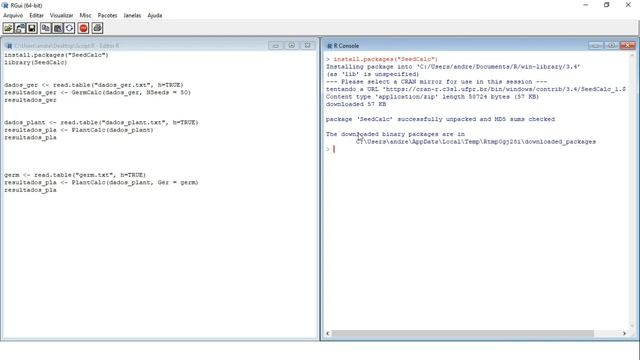Click the R logo in RGui title bar
Screen dimensions: 640x360
pyautogui.click(x=5, y=5)
